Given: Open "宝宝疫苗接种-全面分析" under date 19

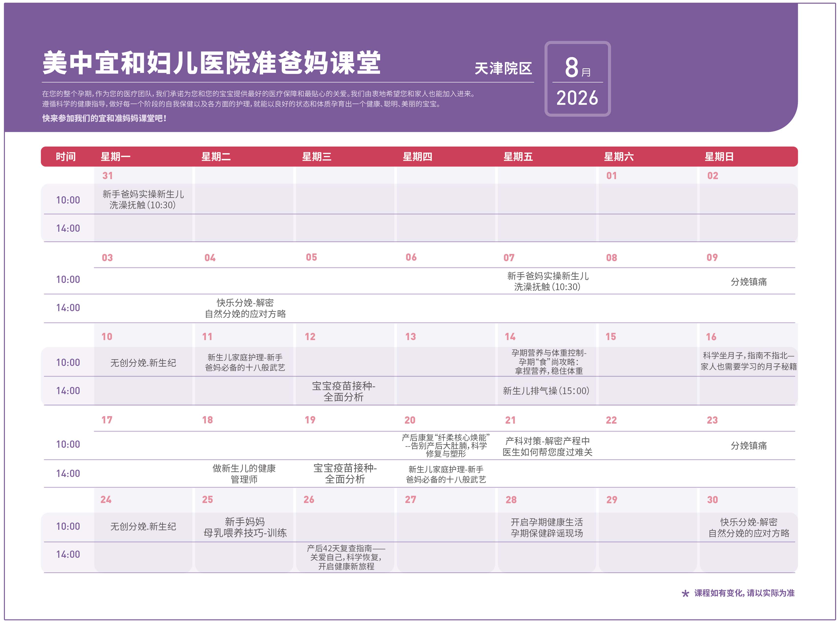Looking at the screenshot, I should click(345, 474).
